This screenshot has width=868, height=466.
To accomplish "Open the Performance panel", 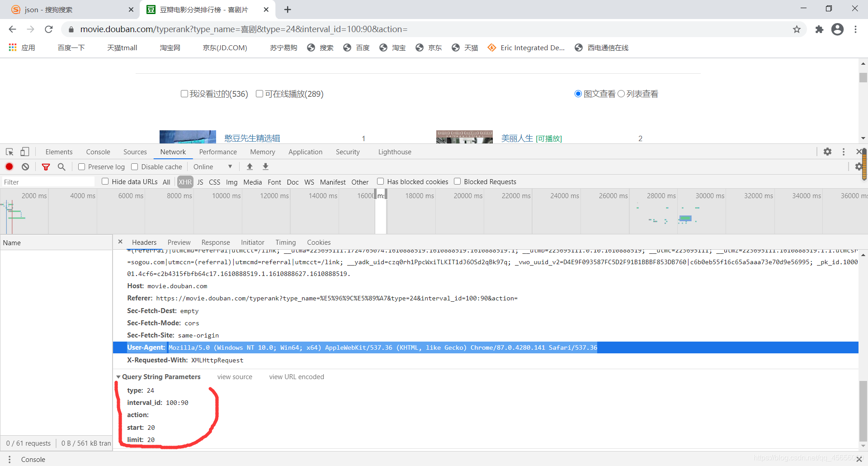I will point(218,152).
